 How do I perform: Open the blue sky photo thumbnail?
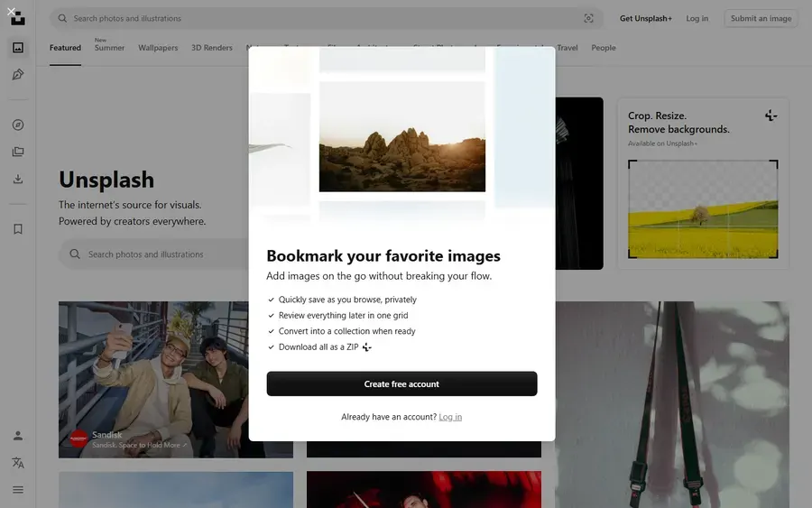176,489
